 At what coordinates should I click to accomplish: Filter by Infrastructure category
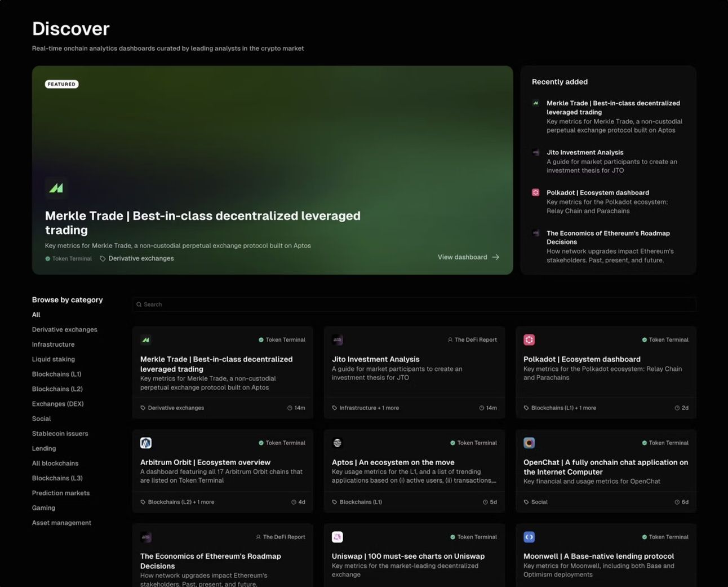click(54, 345)
